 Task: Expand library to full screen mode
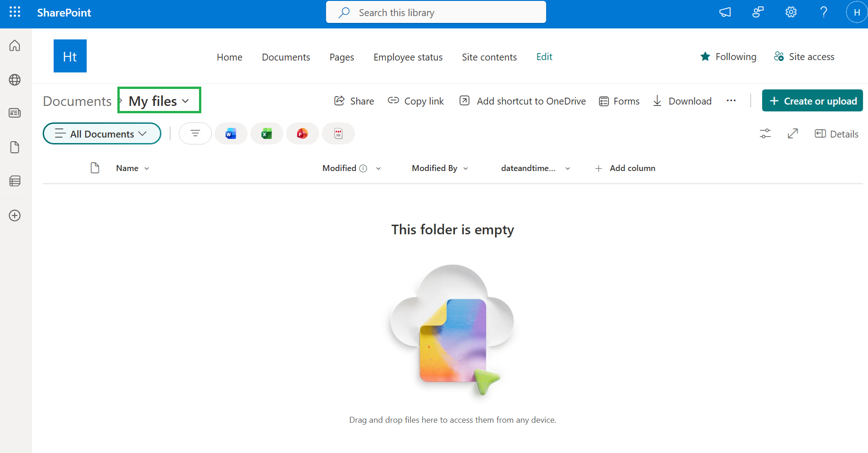tap(793, 133)
